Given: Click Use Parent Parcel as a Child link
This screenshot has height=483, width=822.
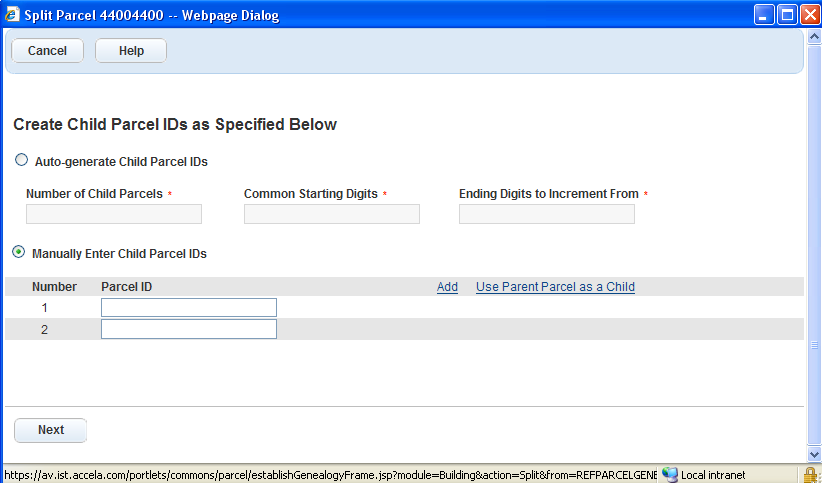Looking at the screenshot, I should pyautogui.click(x=555, y=287).
